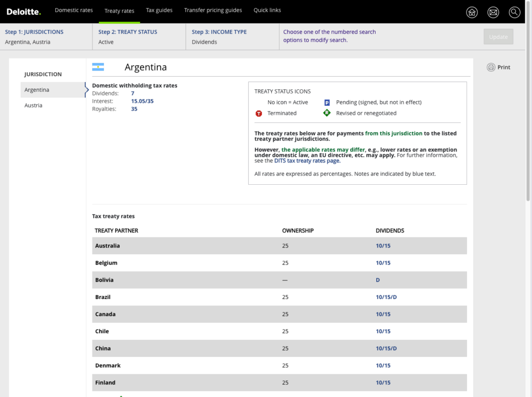This screenshot has width=532, height=397.
Task: Click Canada dividends rate 10/15
Action: (x=383, y=314)
